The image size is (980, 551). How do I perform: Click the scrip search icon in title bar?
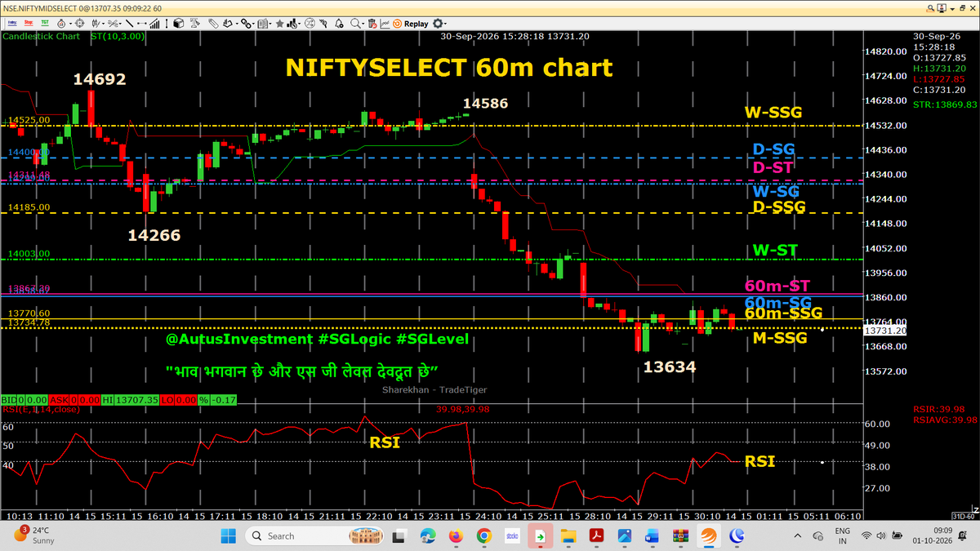930,8
